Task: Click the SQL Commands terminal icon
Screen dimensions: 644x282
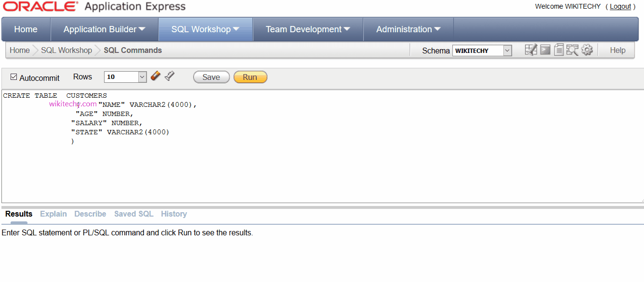Action: tap(545, 50)
